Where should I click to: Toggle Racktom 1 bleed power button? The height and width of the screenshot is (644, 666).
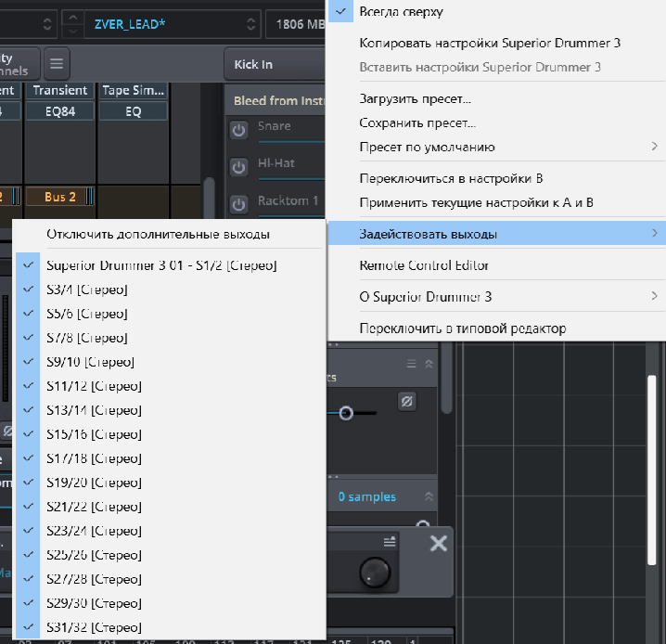tap(238, 204)
